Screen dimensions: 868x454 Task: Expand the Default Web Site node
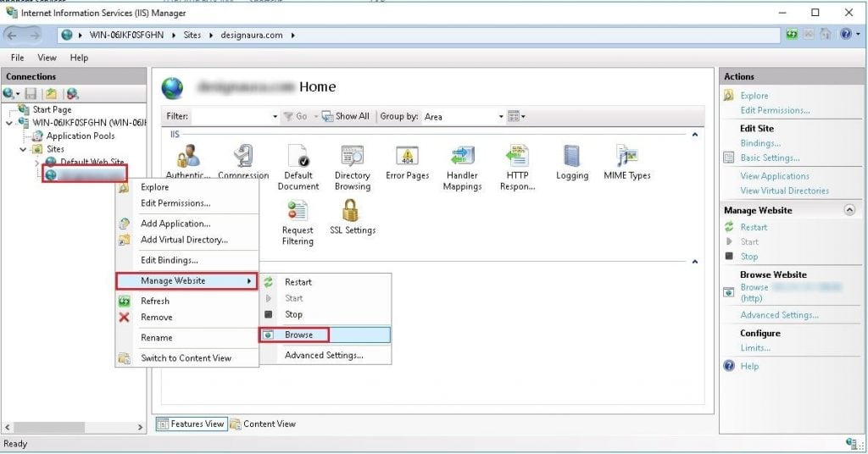point(36,163)
